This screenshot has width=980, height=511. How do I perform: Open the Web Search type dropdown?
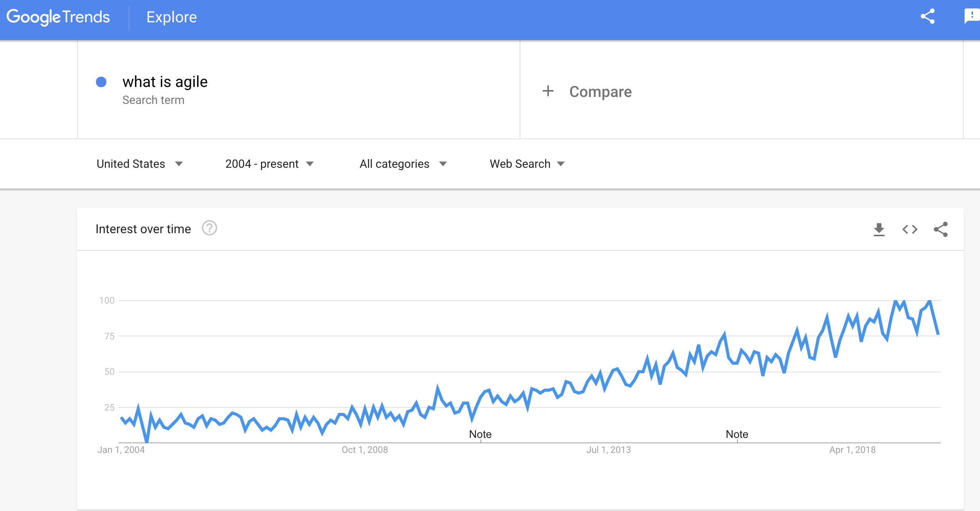pos(527,164)
